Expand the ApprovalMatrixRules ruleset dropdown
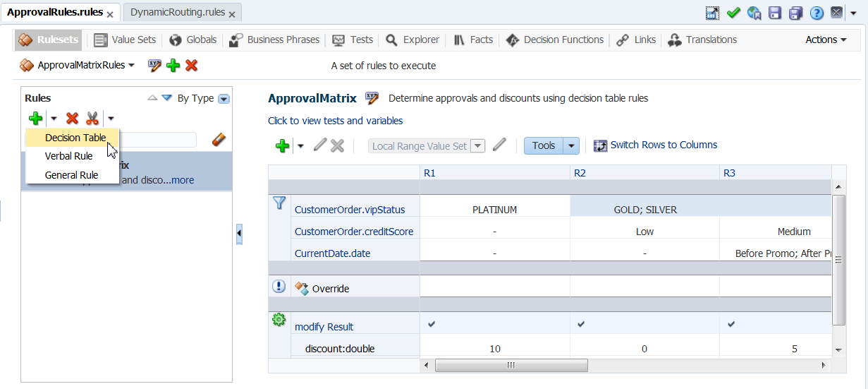This screenshot has width=868, height=389. coord(131,66)
